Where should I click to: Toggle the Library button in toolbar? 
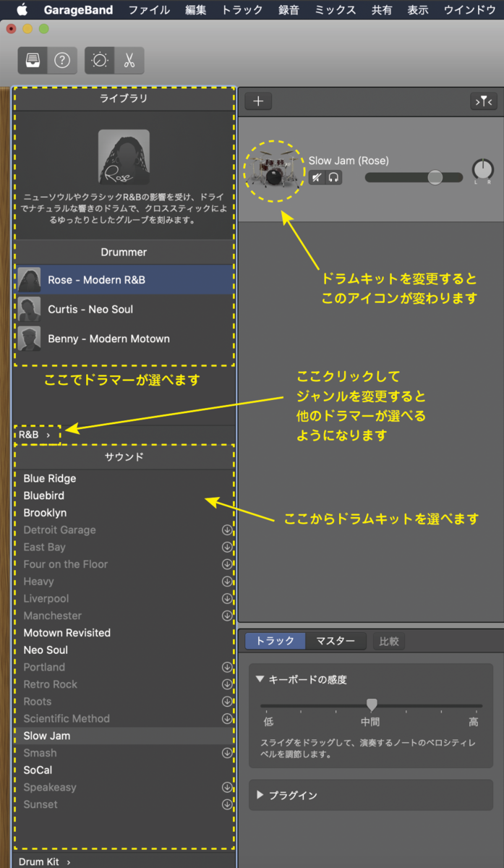33,61
